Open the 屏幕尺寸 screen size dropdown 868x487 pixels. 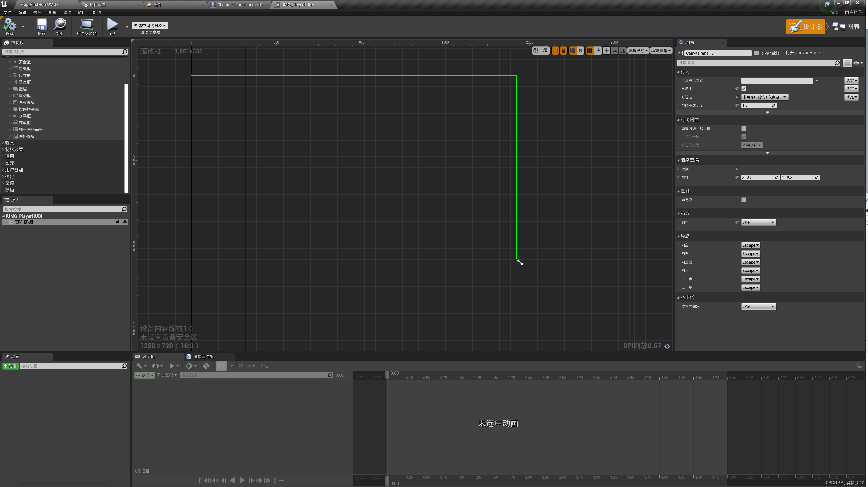coord(637,51)
